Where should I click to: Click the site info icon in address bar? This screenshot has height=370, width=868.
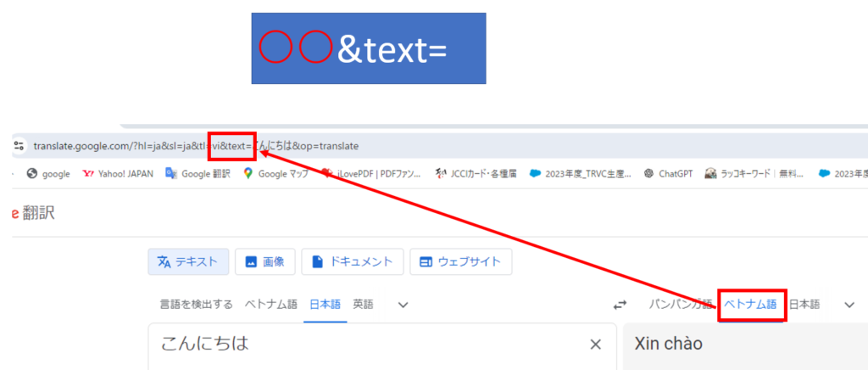point(19,146)
